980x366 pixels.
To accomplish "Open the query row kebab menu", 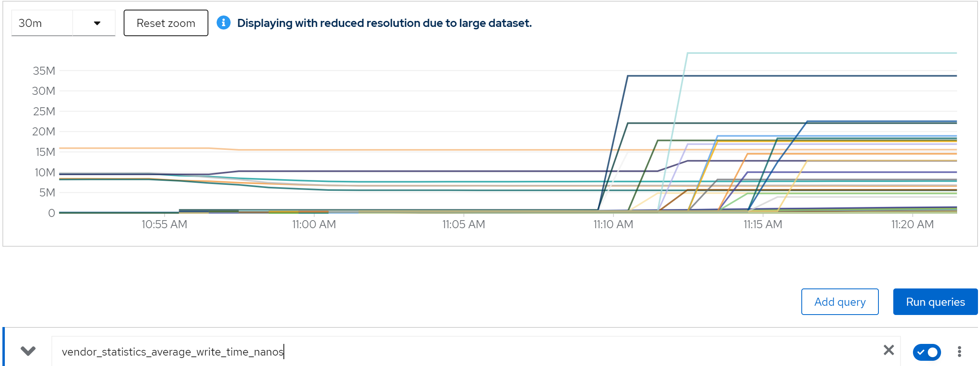I will [959, 352].
